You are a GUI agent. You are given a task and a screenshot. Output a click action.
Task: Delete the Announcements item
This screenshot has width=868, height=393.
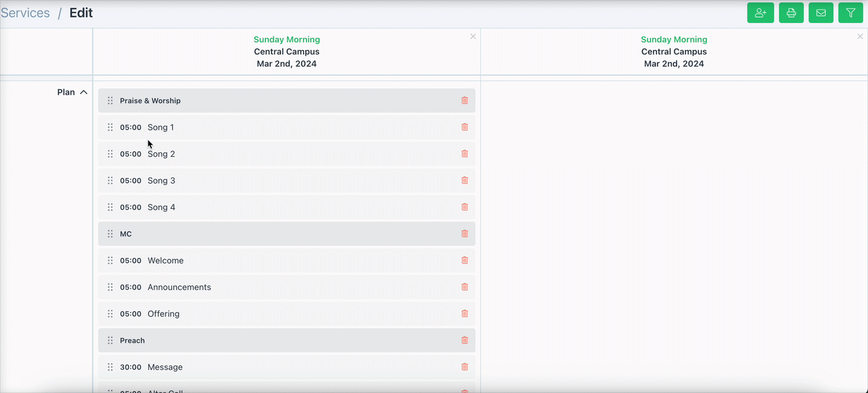click(465, 287)
